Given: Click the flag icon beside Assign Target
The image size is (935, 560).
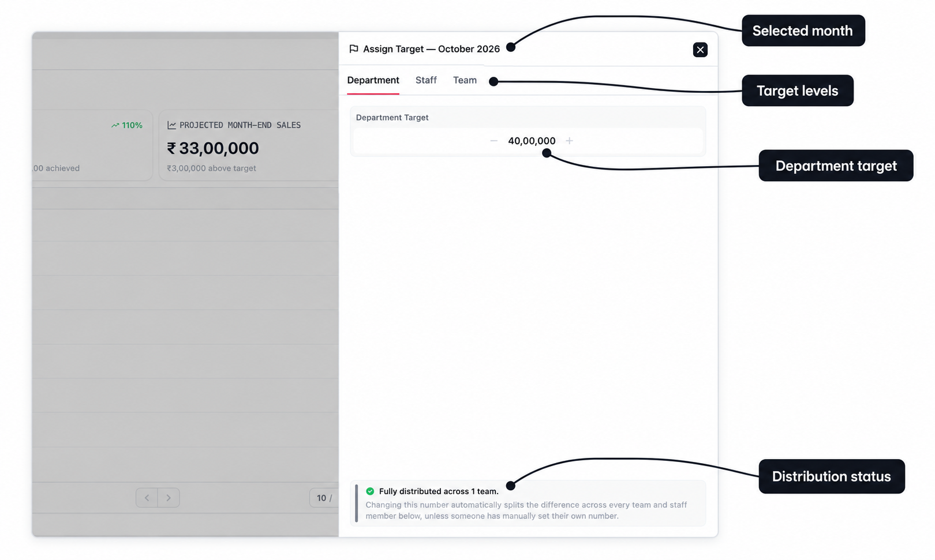Looking at the screenshot, I should (354, 49).
